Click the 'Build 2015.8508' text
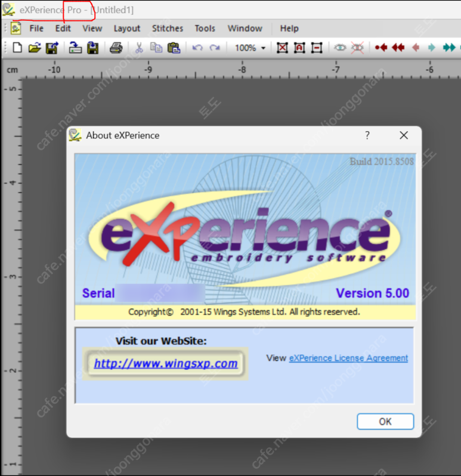 pos(382,162)
